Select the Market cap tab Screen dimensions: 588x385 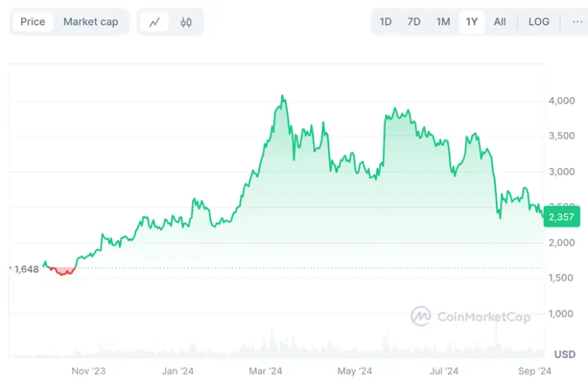[x=90, y=22]
